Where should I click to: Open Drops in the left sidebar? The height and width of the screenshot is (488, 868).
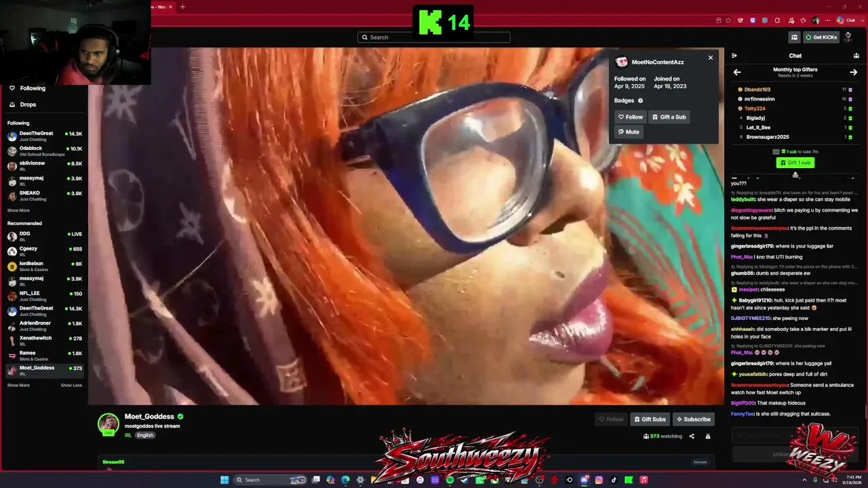tap(22, 104)
